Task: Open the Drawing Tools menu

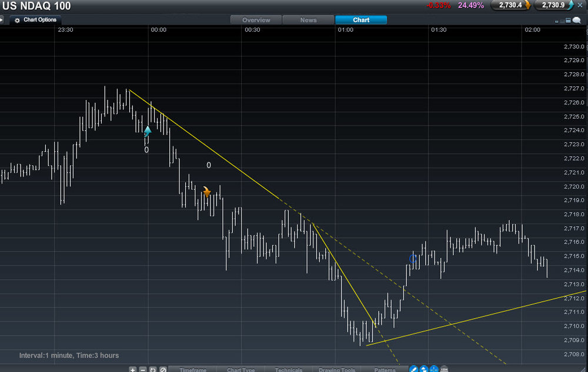Action: pyautogui.click(x=337, y=370)
